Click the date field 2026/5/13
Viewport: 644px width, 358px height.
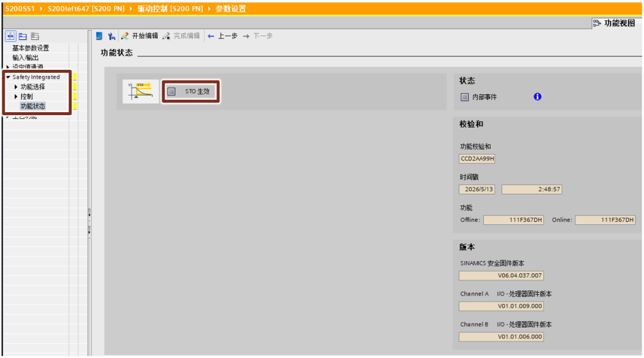tap(477, 189)
